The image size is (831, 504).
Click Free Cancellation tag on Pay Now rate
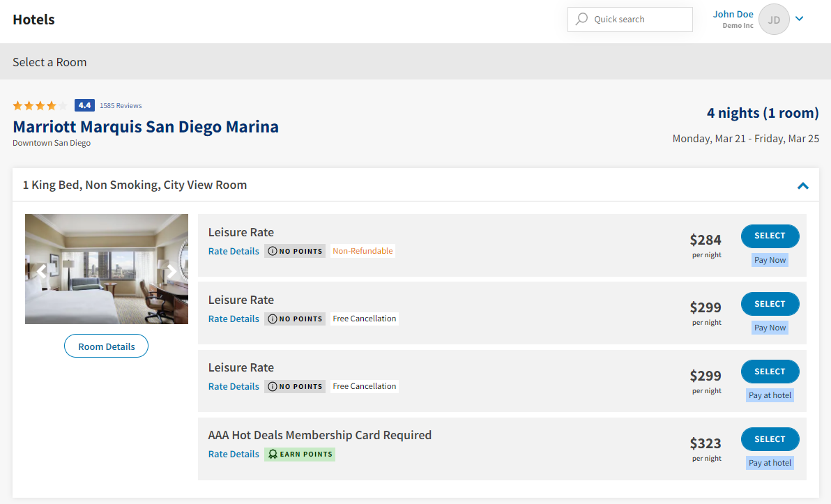[364, 319]
